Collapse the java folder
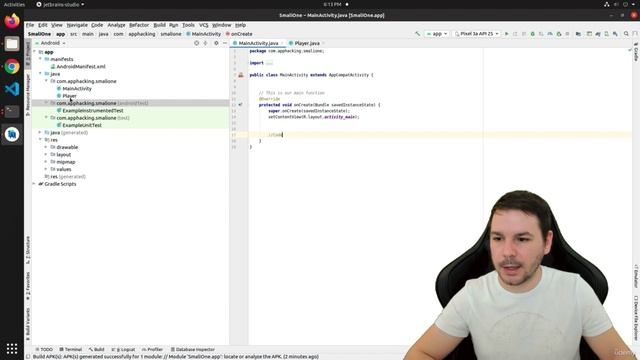The height and width of the screenshot is (360, 640). [40, 74]
